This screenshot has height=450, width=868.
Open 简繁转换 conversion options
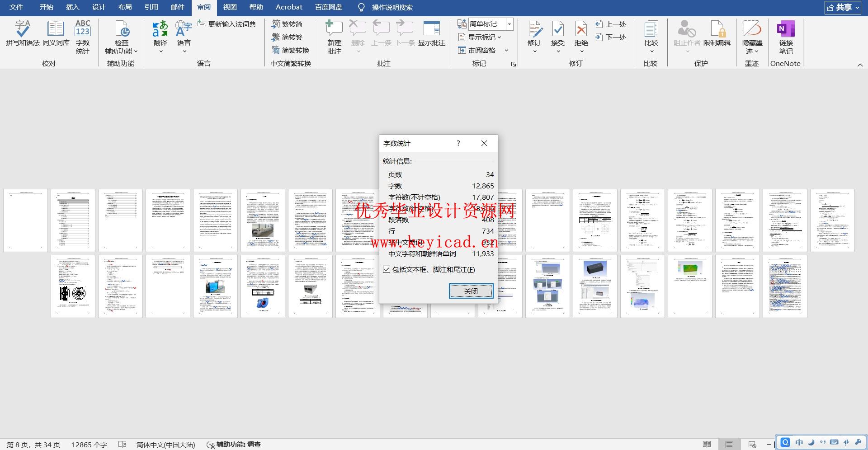(291, 50)
